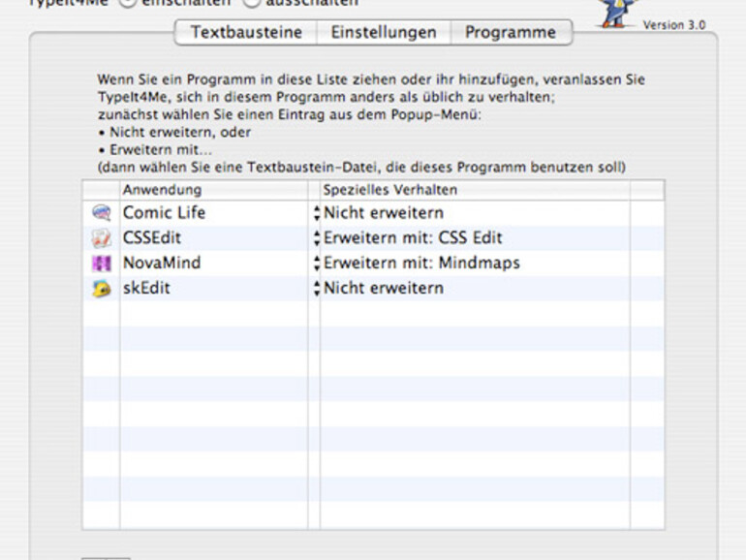746x560 pixels.
Task: Select the einschalten radio button
Action: click(127, 3)
